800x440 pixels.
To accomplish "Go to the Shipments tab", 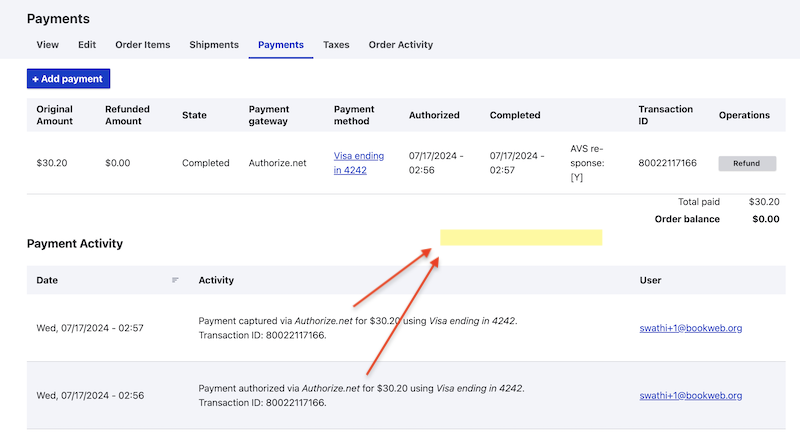I will pyautogui.click(x=214, y=44).
